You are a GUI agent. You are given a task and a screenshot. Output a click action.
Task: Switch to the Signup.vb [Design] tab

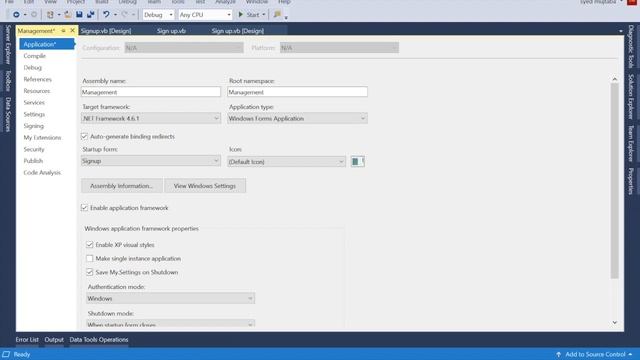pos(106,31)
